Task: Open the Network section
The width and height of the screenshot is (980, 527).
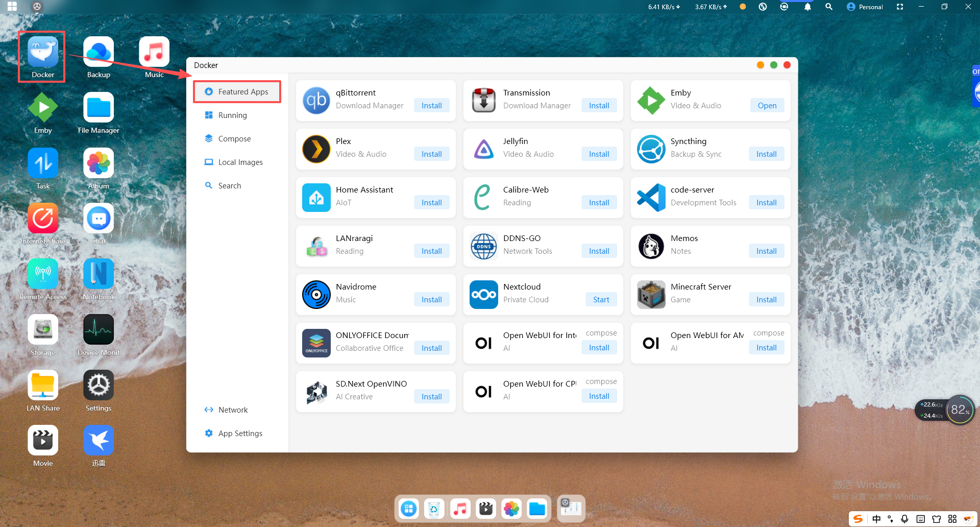Action: 237,410
